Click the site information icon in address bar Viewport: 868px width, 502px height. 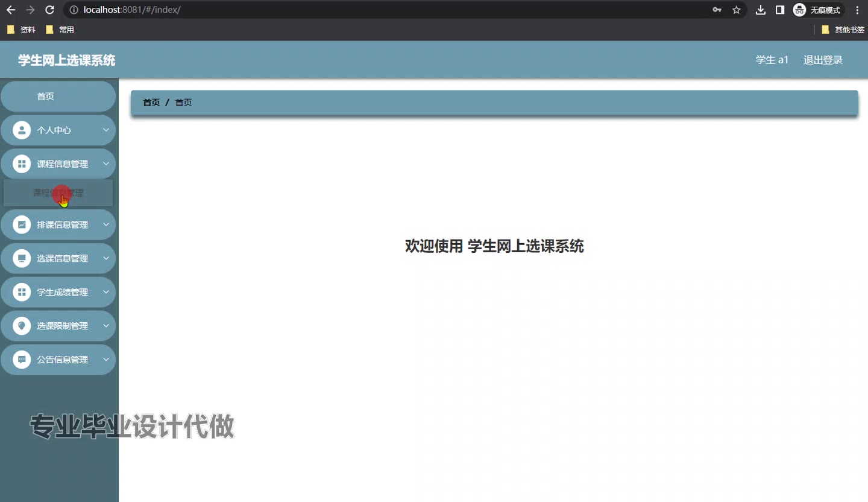coord(74,10)
